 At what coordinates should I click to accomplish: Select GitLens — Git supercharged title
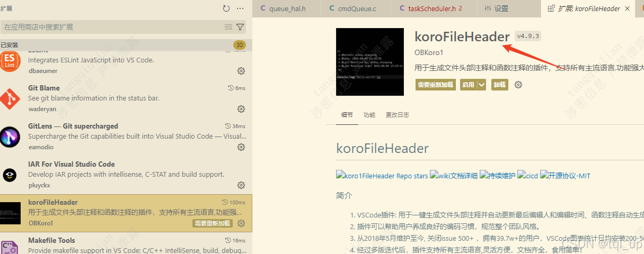(x=73, y=126)
